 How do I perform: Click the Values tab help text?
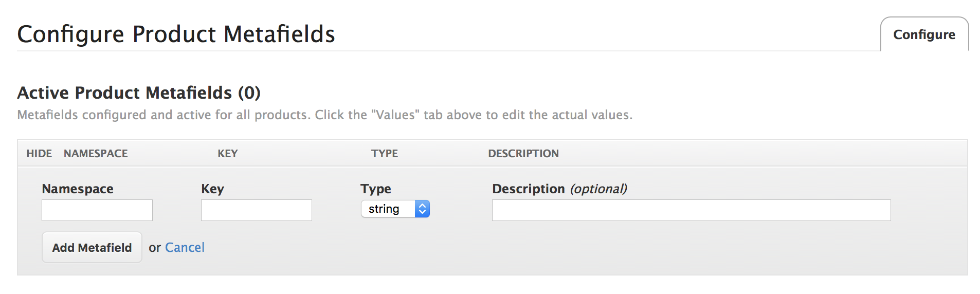pyautogui.click(x=324, y=115)
